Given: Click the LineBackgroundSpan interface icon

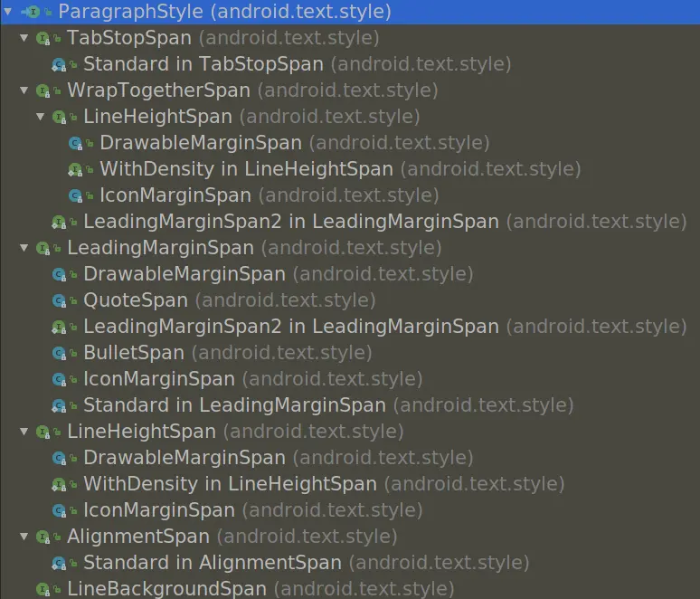Looking at the screenshot, I should (43, 590).
